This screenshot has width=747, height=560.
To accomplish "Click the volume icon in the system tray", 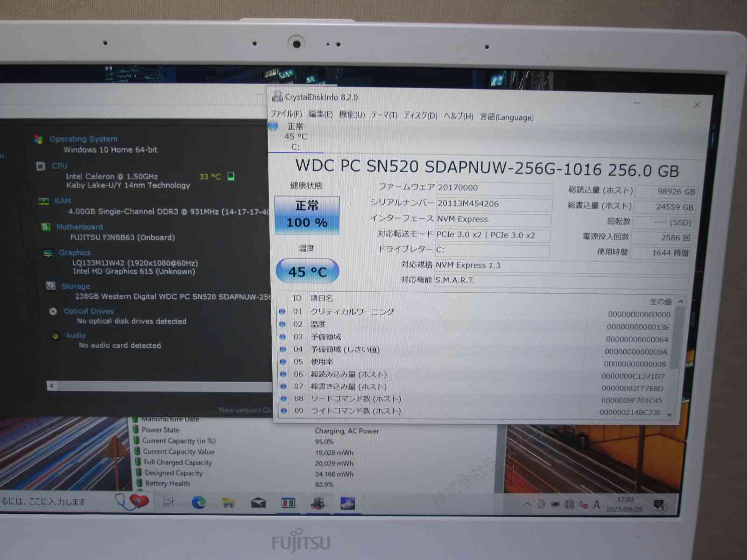I will 583,504.
